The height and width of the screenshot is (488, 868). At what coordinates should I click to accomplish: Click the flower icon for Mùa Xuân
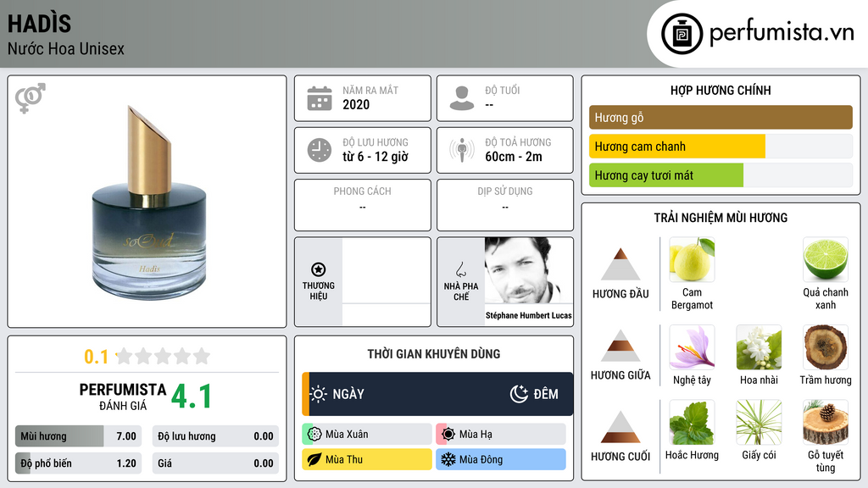pyautogui.click(x=314, y=435)
